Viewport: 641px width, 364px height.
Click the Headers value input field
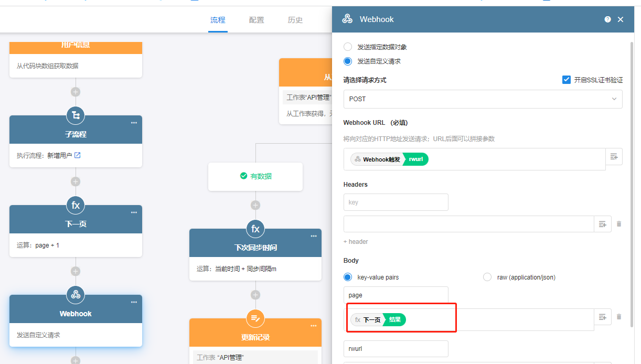point(468,224)
